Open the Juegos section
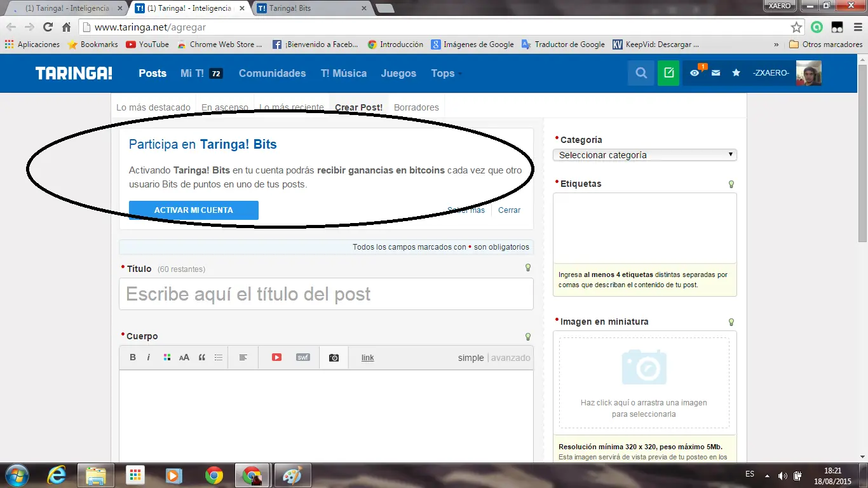The width and height of the screenshot is (868, 488). 398,73
